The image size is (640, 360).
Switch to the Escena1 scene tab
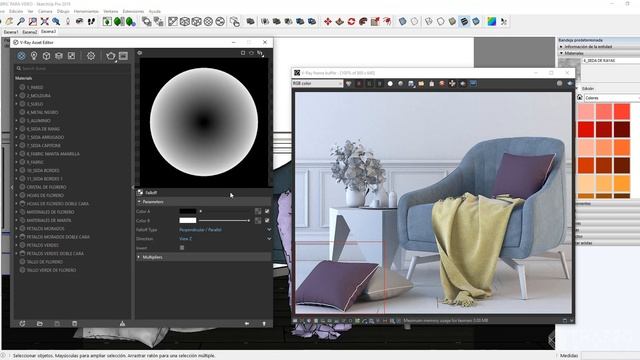click(x=11, y=32)
